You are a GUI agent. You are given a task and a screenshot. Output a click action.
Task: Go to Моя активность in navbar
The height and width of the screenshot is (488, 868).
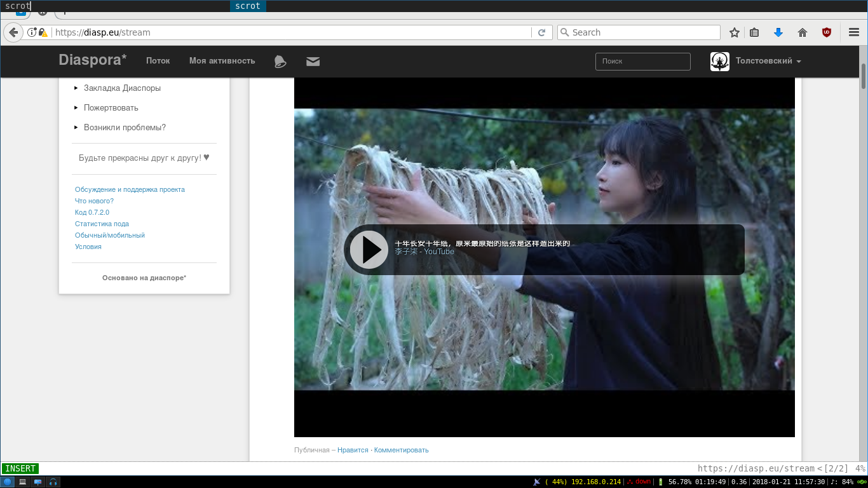[x=222, y=61]
